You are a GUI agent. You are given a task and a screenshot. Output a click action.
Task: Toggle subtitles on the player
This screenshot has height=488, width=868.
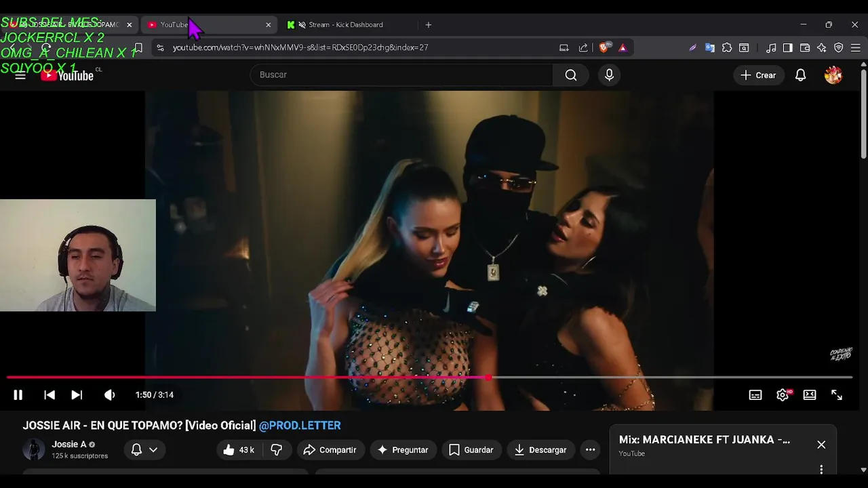point(755,395)
